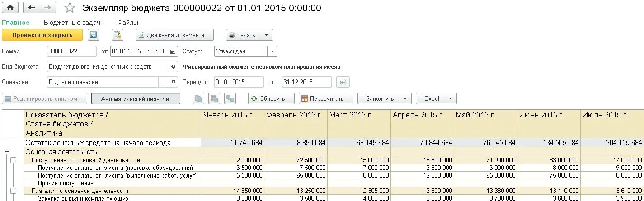Screen dimensions: 644x201
Task: Choose a scenario via the ellipsis button
Action: click(x=163, y=82)
